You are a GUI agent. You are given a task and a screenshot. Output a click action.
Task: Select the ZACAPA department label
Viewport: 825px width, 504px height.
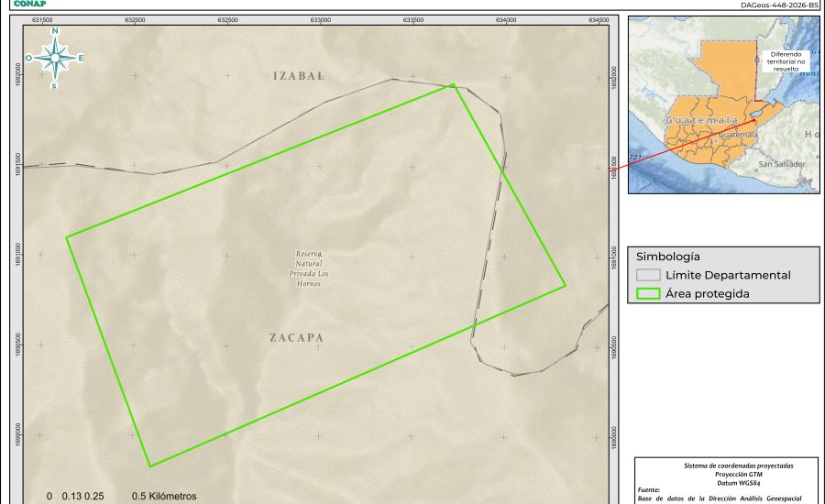click(x=297, y=338)
